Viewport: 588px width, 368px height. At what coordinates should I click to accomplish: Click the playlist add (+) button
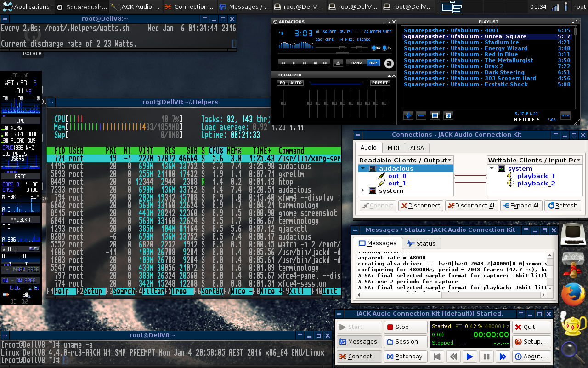[408, 115]
